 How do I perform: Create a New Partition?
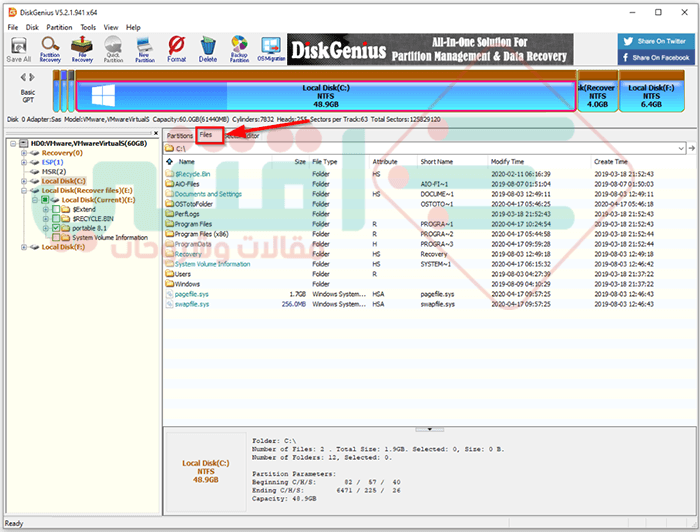[x=145, y=50]
